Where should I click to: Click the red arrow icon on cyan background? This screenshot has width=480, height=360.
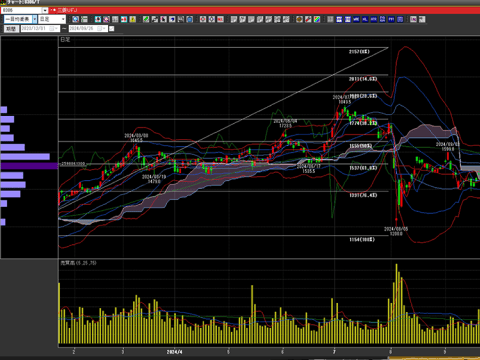click(124, 19)
